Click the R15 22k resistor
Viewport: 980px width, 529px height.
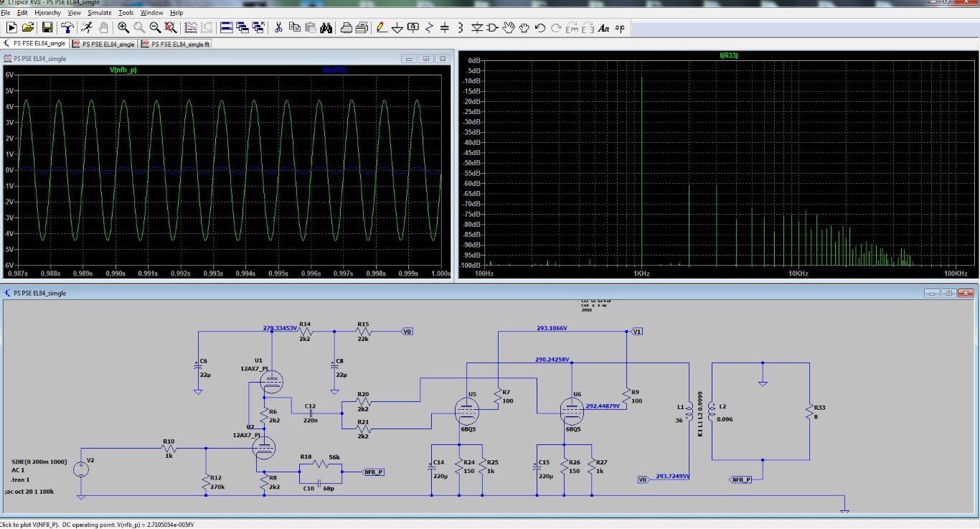pos(363,331)
